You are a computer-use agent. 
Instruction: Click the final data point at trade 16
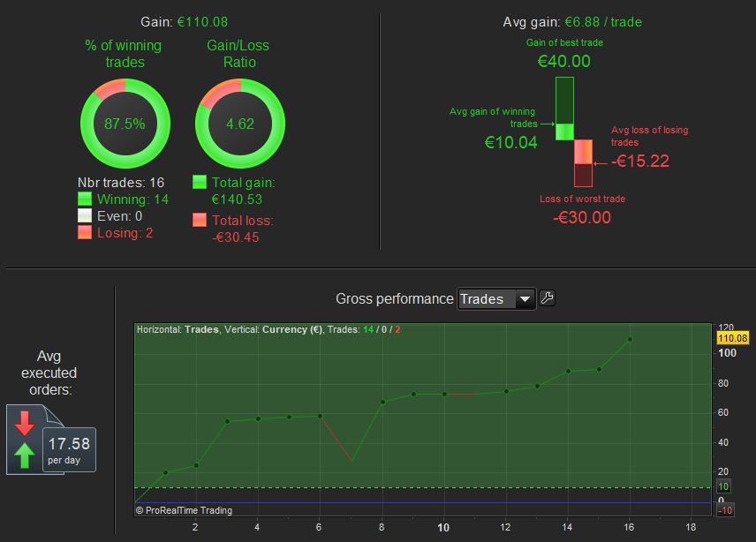[x=630, y=340]
